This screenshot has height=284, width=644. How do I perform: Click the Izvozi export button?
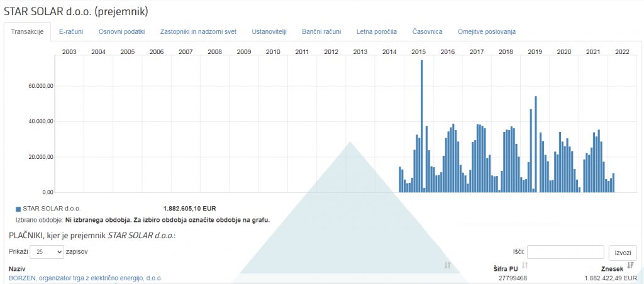(x=622, y=253)
